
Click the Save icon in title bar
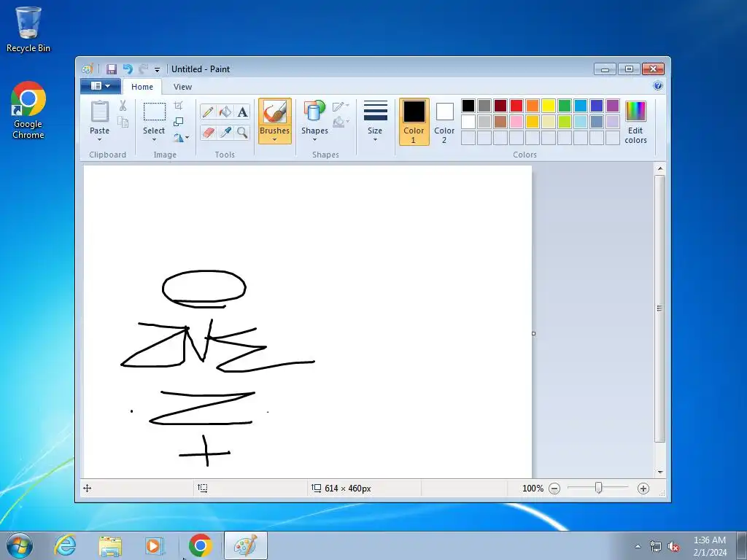click(x=111, y=69)
